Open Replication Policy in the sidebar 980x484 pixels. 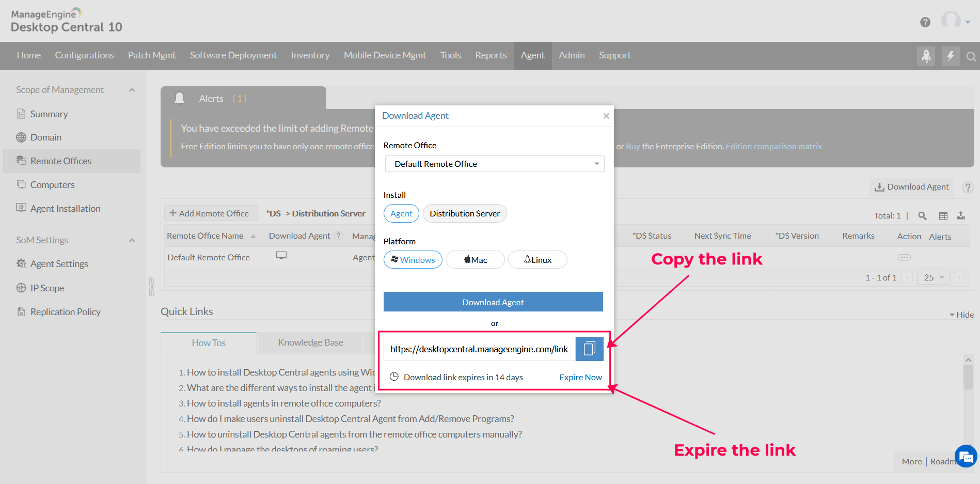(65, 312)
